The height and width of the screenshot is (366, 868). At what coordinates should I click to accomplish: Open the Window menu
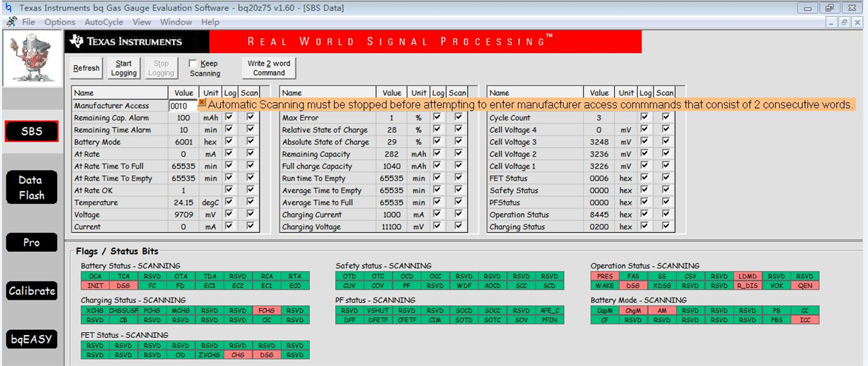[x=176, y=22]
